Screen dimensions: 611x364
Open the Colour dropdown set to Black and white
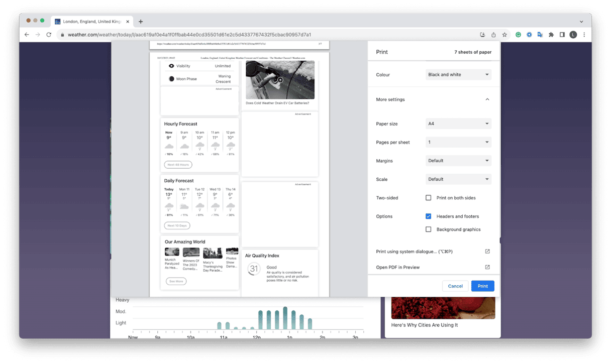click(458, 74)
